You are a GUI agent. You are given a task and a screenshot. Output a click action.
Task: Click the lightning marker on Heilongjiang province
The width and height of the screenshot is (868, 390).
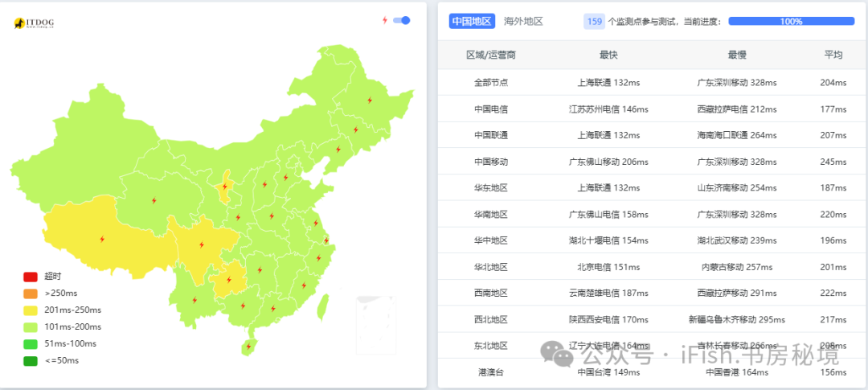click(370, 101)
